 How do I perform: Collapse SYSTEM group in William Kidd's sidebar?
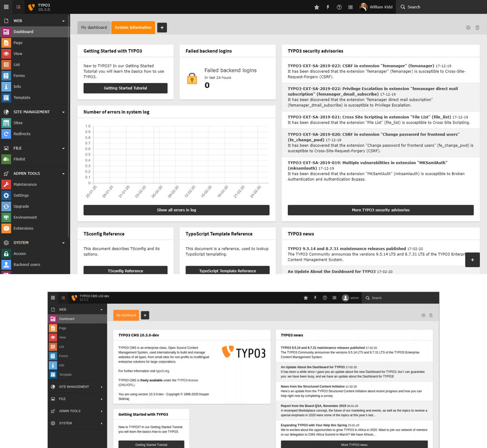(x=34, y=242)
